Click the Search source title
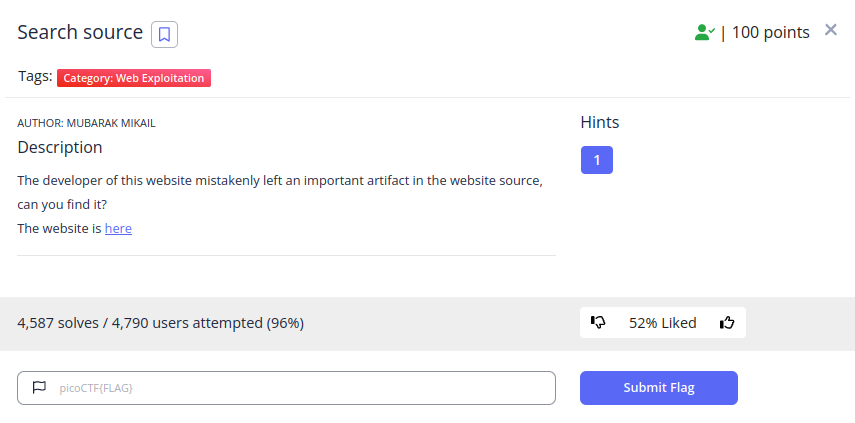 (80, 33)
